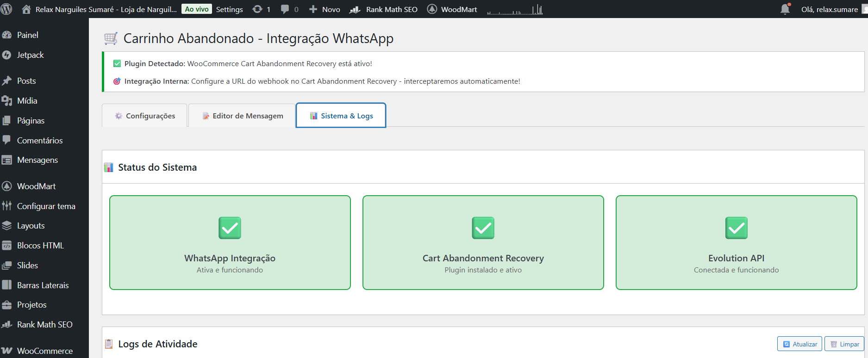Screen dimensions: 868x358
Task: Click the WhatsApp Integração status card title
Action: click(x=230, y=258)
